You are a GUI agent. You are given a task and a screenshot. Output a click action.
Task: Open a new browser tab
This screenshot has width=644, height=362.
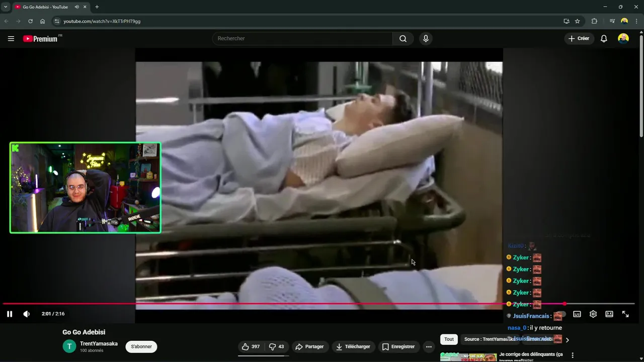[x=97, y=7]
